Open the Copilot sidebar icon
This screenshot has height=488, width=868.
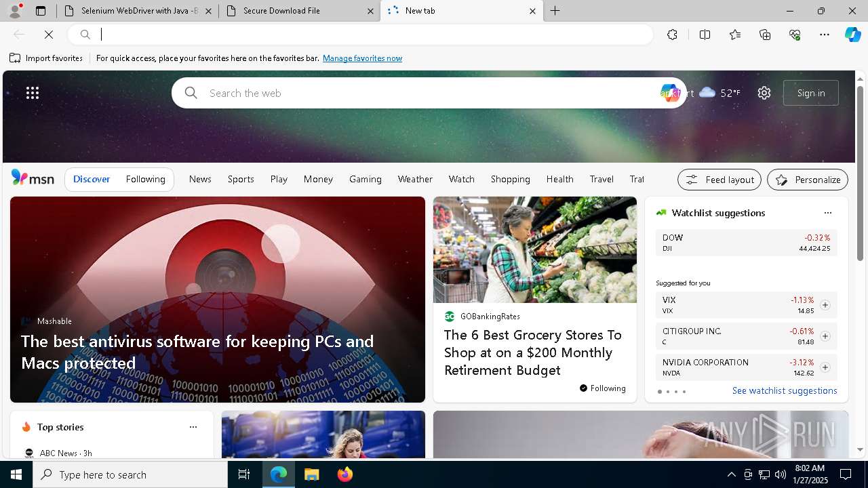pos(852,35)
